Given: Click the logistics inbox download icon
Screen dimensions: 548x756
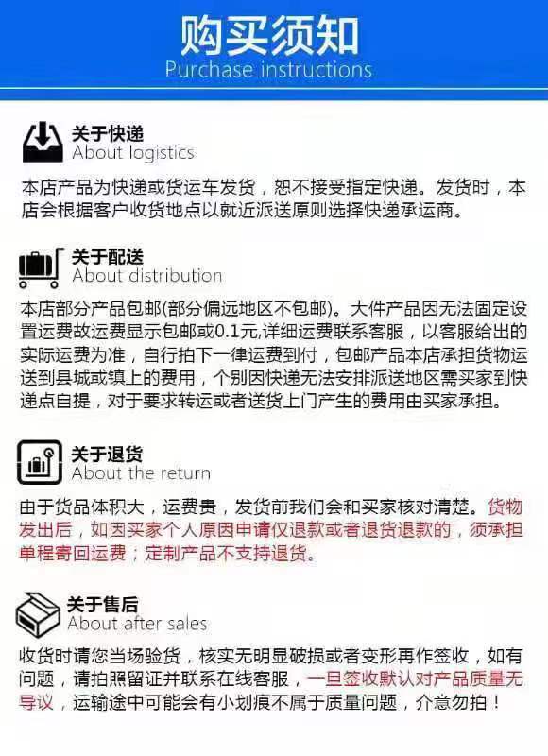Looking at the screenshot, I should pos(43,143).
